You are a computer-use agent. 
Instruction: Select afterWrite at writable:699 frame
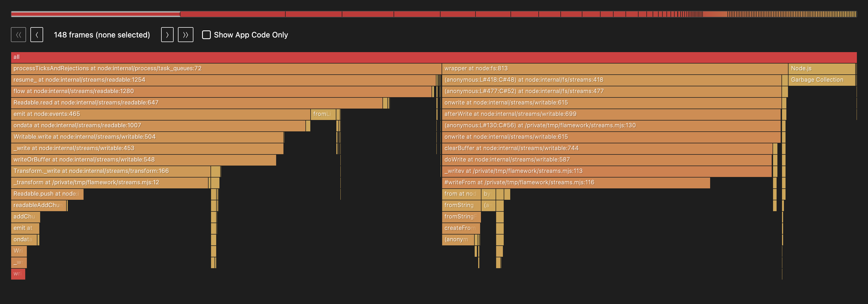[x=611, y=114]
